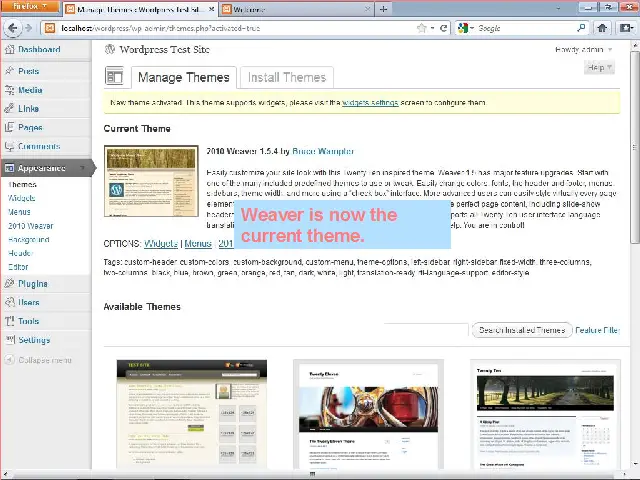
Task: Open the Dashboard icon in sidebar
Action: pyautogui.click(x=9, y=49)
